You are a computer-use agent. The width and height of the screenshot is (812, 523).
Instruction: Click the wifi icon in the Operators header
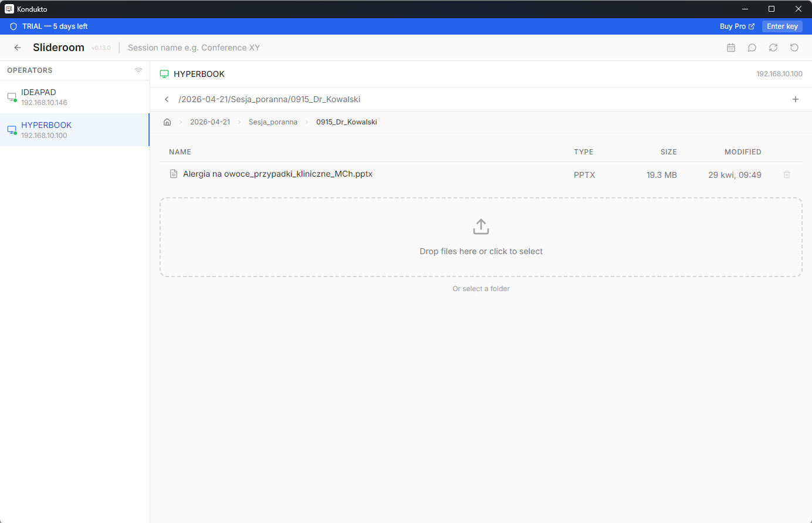click(138, 70)
